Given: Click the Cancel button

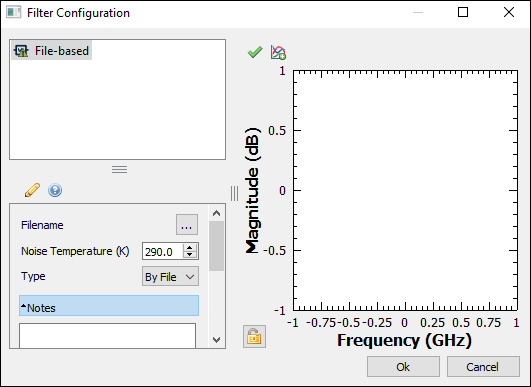Looking at the screenshot, I should [x=483, y=367].
